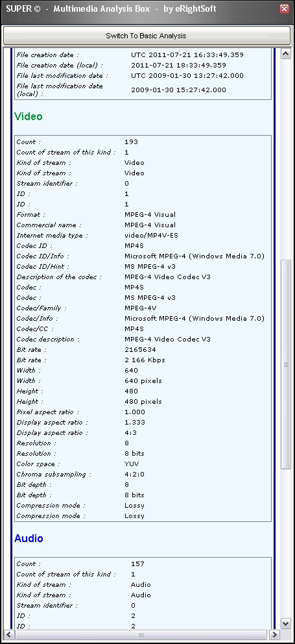Click the 4:2:0 chroma subsampling value

135,475
